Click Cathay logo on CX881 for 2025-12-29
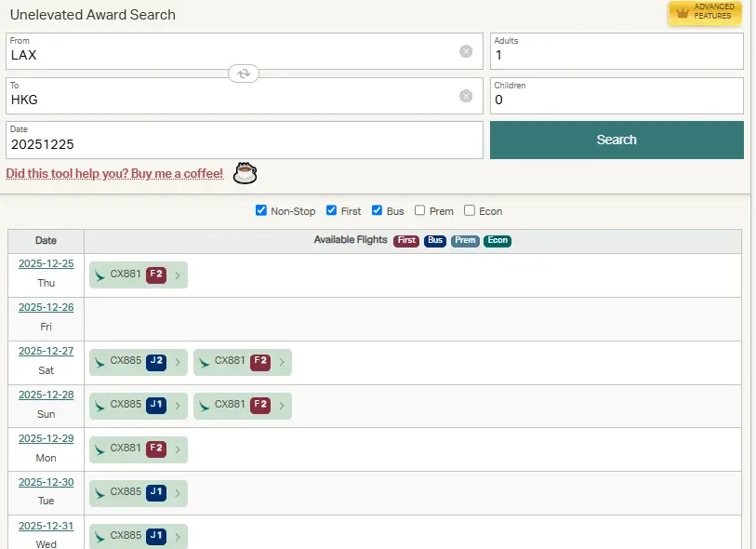Screen dimensions: 756x549 (99, 449)
